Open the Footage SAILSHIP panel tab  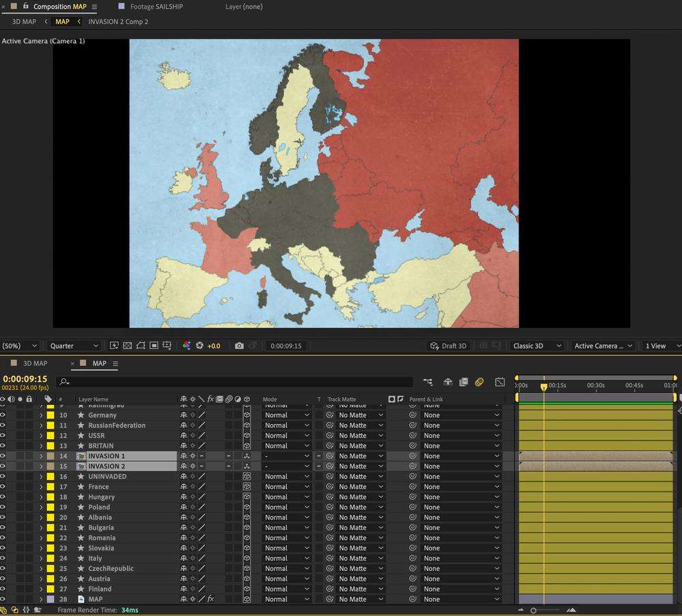156,7
